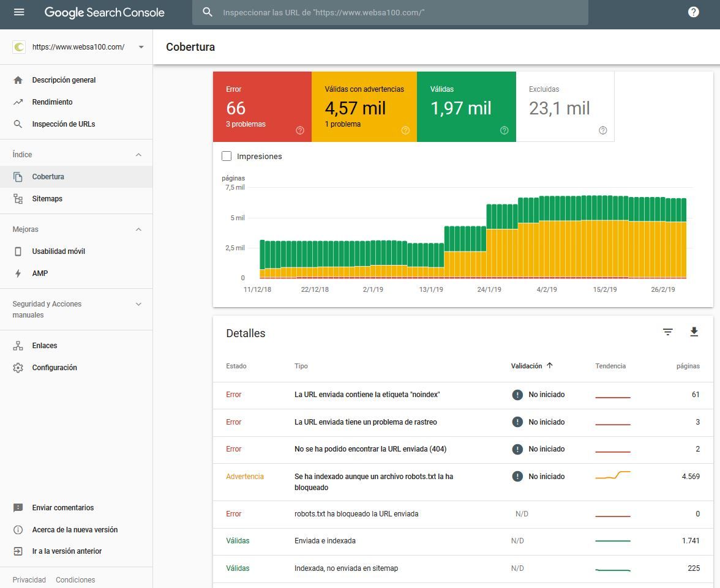Image resolution: width=720 pixels, height=588 pixels.
Task: Select the red Error status card
Action: coord(262,106)
